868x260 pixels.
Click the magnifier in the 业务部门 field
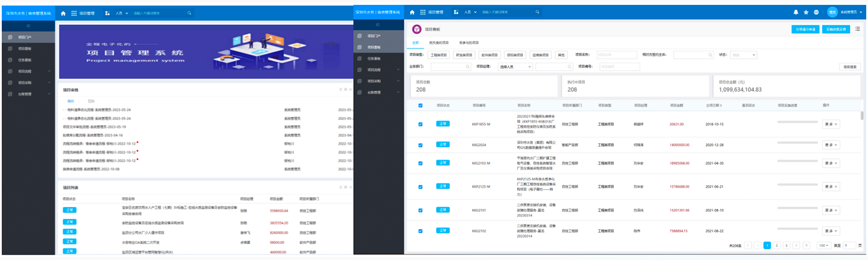click(467, 67)
